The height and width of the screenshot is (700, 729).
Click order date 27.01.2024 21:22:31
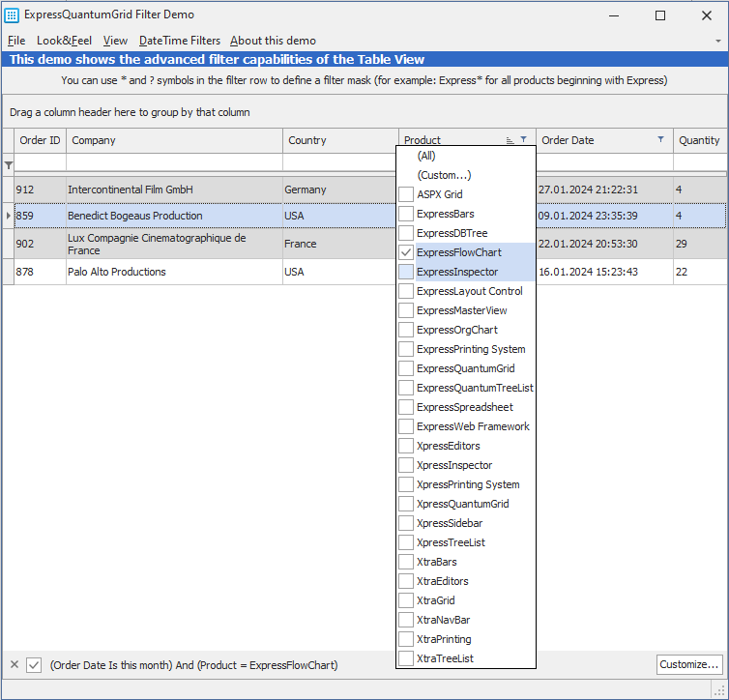click(604, 190)
